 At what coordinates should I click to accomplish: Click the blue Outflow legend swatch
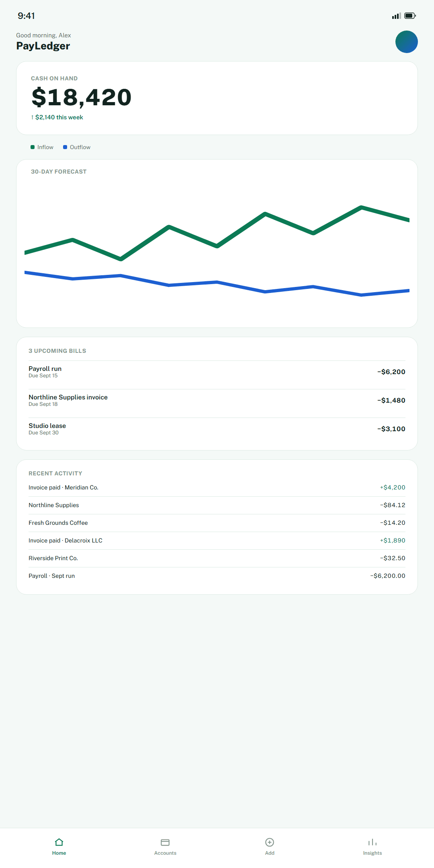[65, 147]
